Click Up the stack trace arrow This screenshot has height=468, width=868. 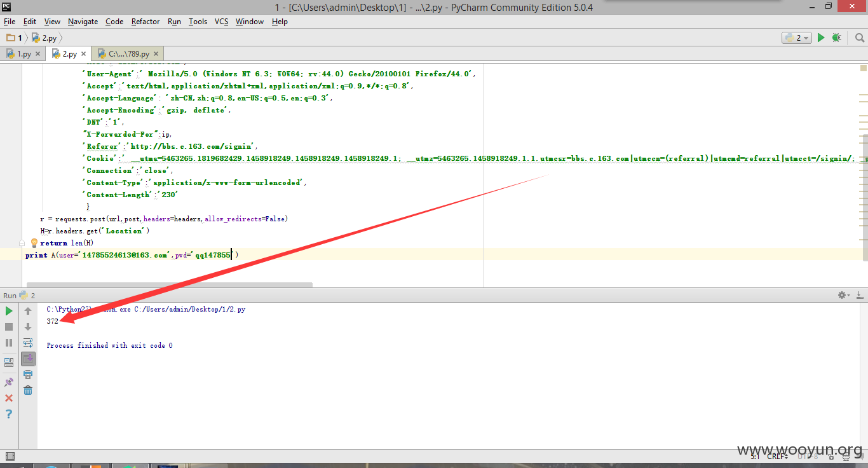pyautogui.click(x=28, y=311)
